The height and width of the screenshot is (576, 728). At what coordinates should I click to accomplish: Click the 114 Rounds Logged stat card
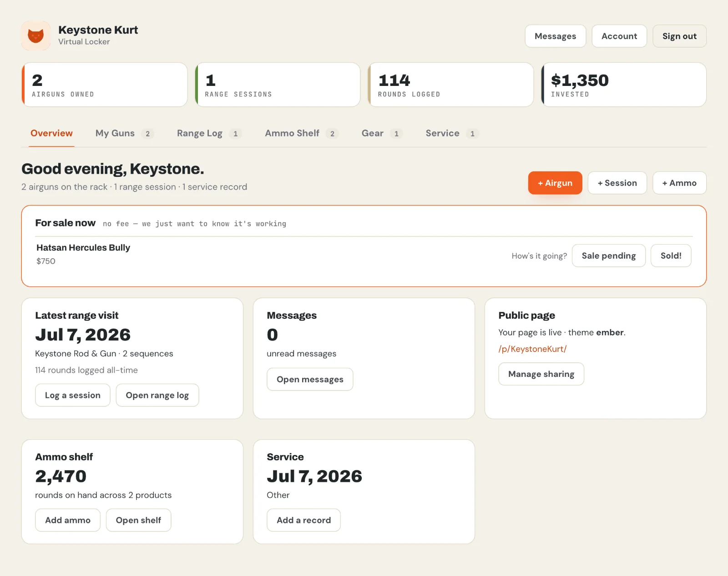point(450,85)
